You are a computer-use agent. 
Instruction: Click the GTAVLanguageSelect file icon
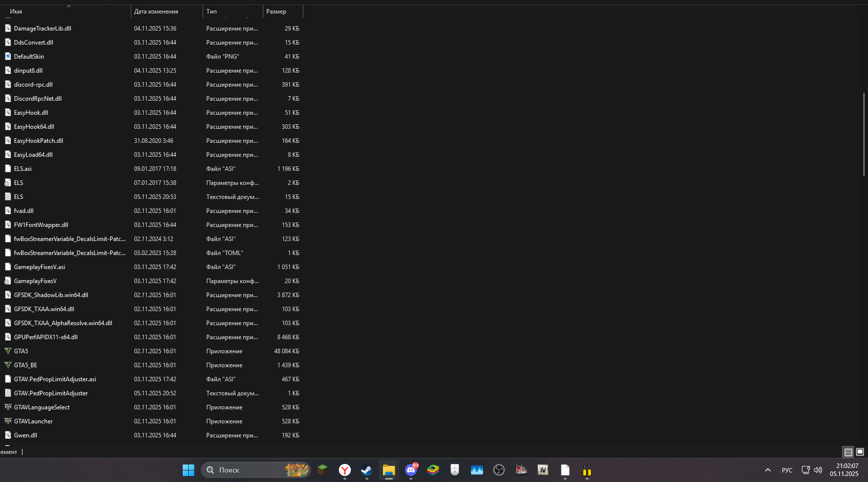point(8,407)
